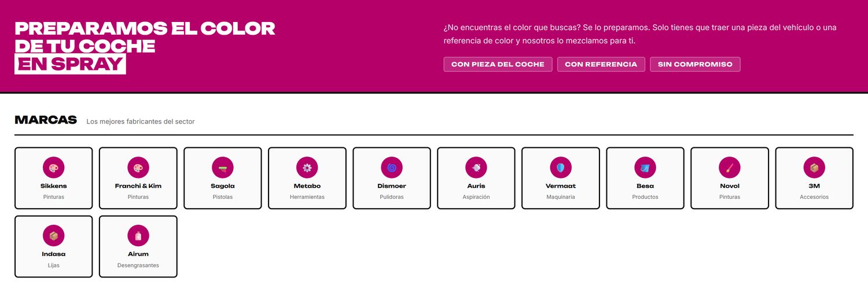Click 'Pistolas' text under Sagola
The image size is (868, 297).
223,197
